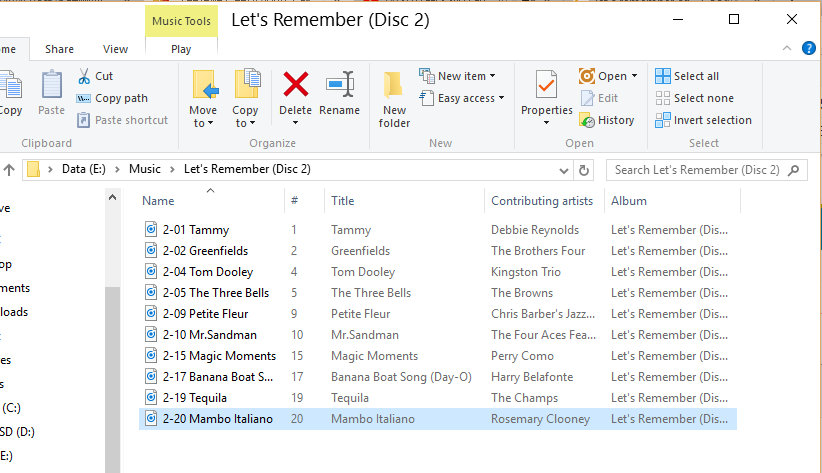The height and width of the screenshot is (473, 822).
Task: Navigate to Data (E:) in breadcrumb
Action: 83,169
